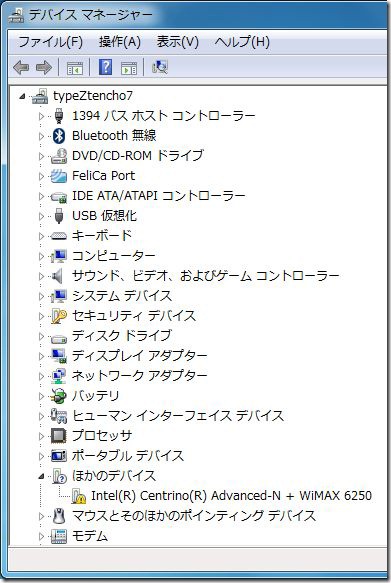This screenshot has height=583, width=391.
Task: Select the プロセッサ label
Action: click(102, 436)
